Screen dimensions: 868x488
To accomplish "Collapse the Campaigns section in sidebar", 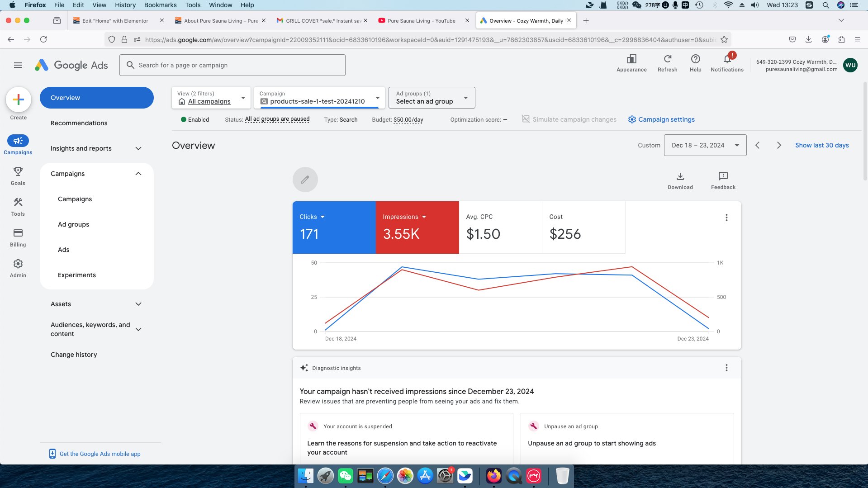I will click(138, 174).
